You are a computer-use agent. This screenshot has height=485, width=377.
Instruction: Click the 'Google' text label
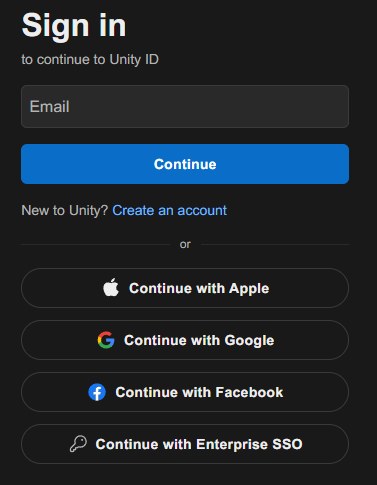point(249,341)
